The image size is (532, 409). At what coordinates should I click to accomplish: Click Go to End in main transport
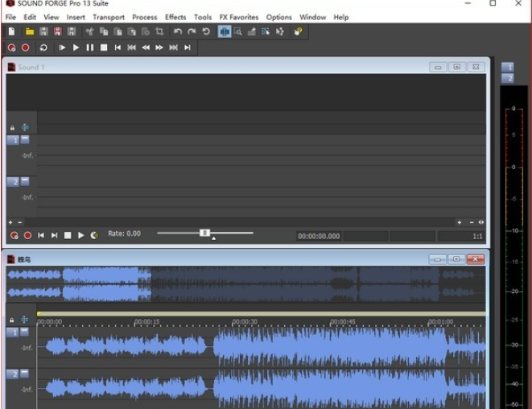[x=187, y=48]
